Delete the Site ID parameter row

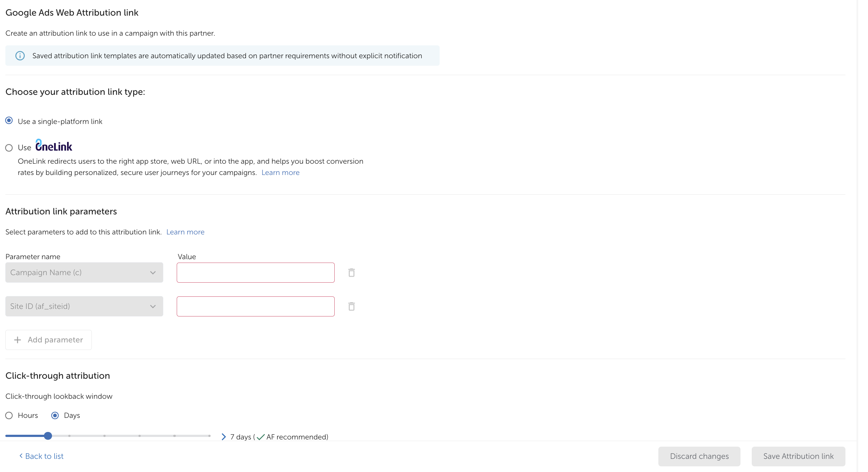pyautogui.click(x=352, y=306)
